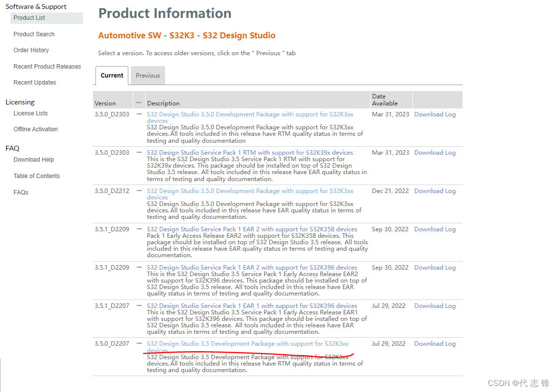Select version text 3.5.0_D2207
The height and width of the screenshot is (392, 557).
[112, 344]
